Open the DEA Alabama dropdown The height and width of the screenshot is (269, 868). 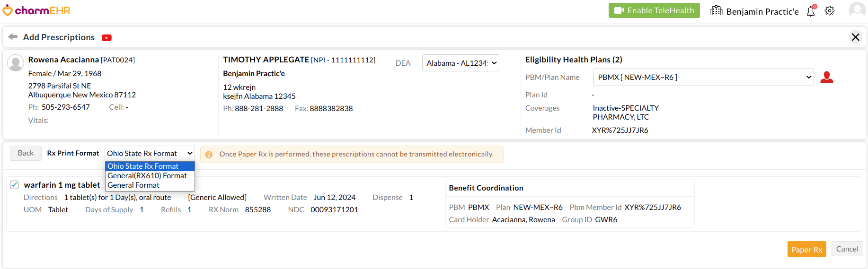pos(460,63)
